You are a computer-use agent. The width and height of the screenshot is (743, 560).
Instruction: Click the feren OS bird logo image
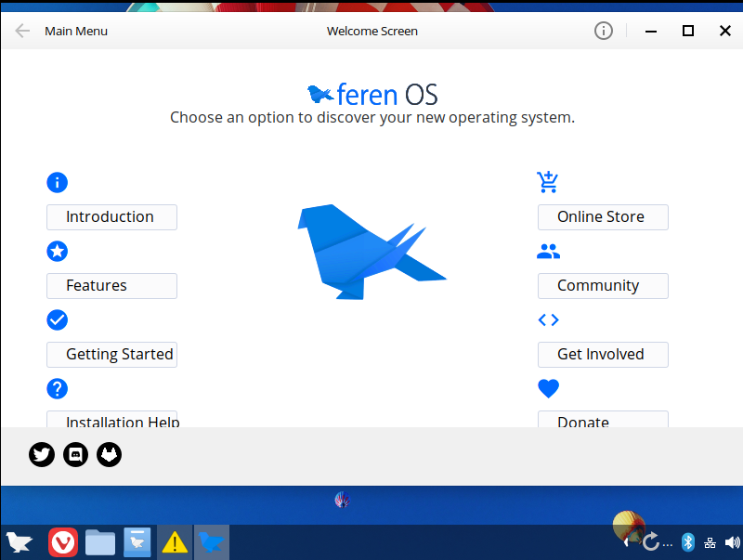(x=371, y=253)
